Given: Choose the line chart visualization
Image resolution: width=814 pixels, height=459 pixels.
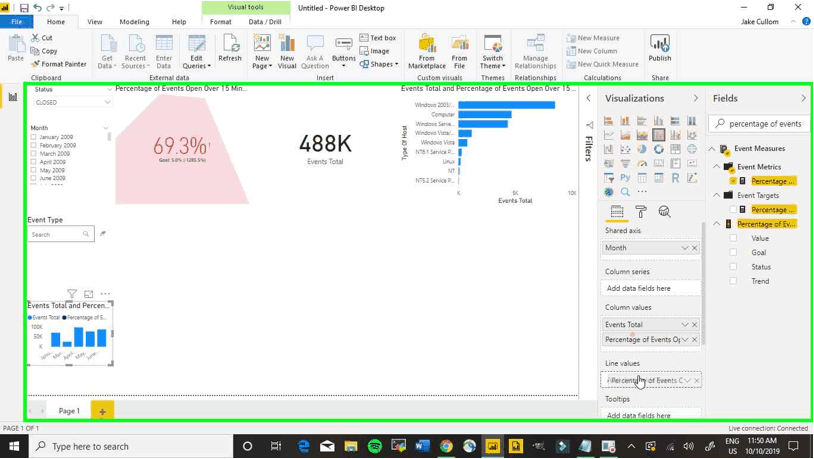Looking at the screenshot, I should (x=608, y=135).
